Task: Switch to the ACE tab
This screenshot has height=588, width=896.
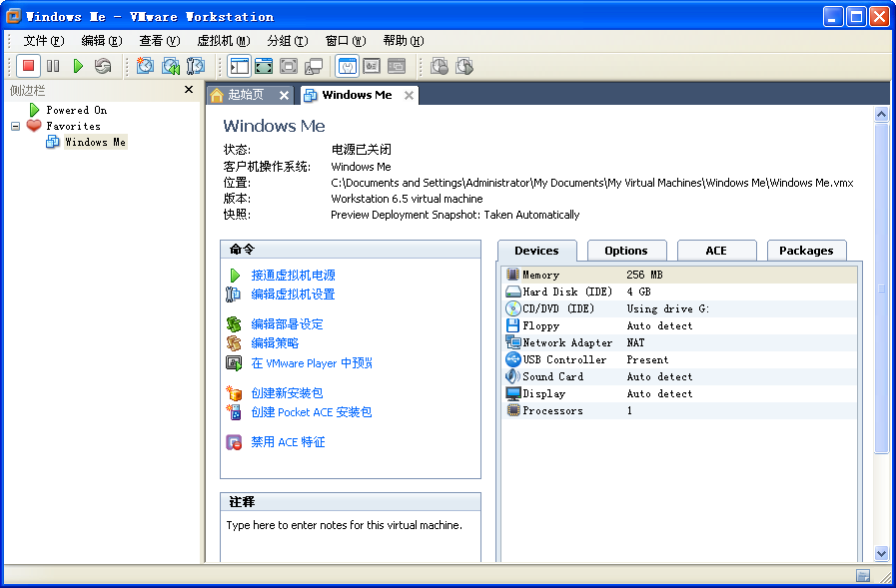Action: point(716,251)
